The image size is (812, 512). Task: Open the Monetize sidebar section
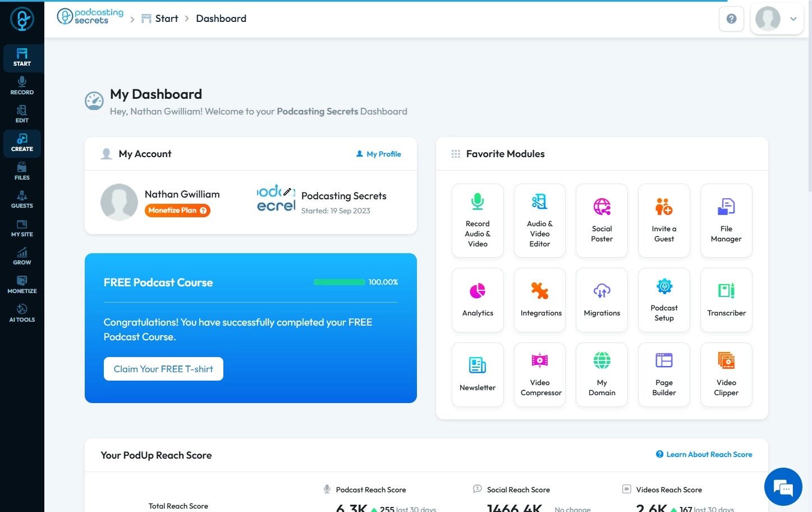[22, 285]
